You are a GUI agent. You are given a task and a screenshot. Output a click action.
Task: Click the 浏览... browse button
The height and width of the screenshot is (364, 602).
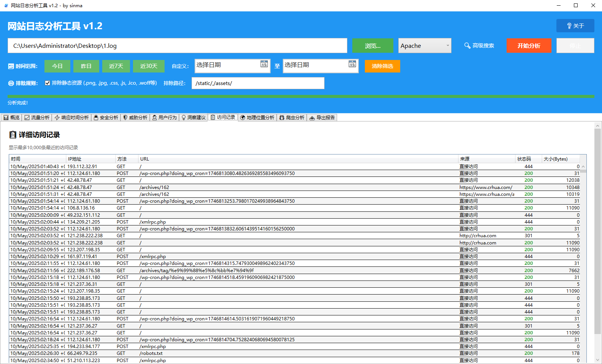pyautogui.click(x=372, y=46)
